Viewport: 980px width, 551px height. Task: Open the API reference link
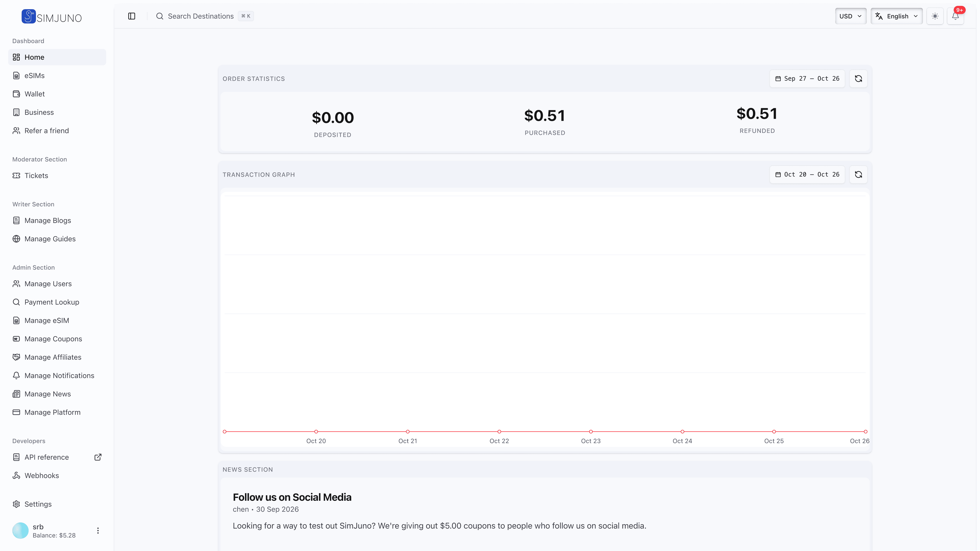[57, 457]
